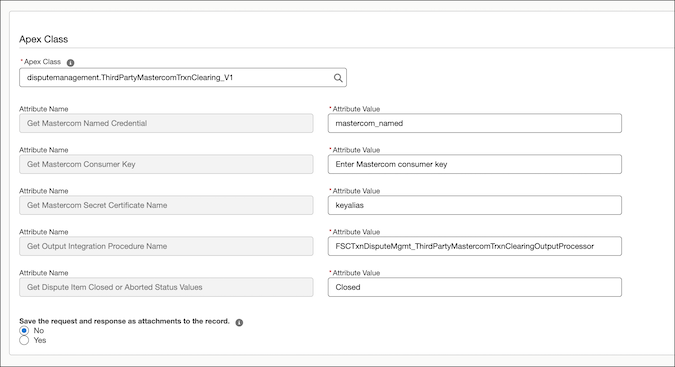The height and width of the screenshot is (367, 675).
Task: Focus the Apex Class lookup field
Action: [x=183, y=77]
